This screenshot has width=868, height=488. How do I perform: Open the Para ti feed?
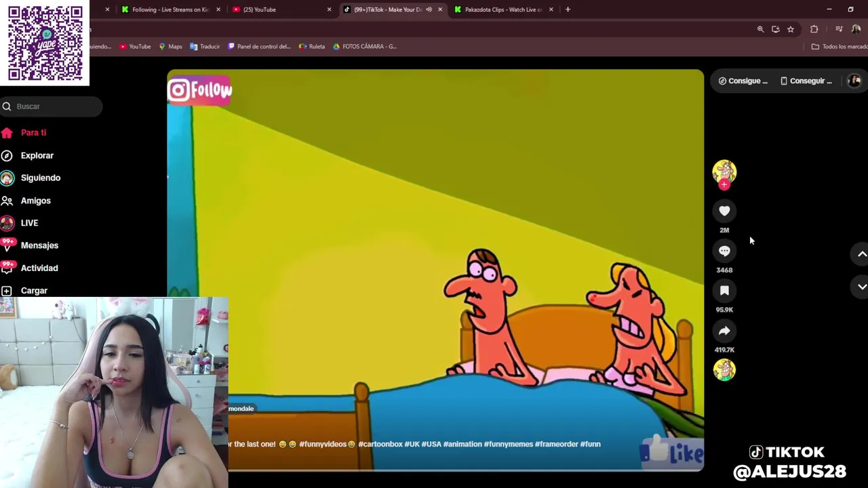33,133
